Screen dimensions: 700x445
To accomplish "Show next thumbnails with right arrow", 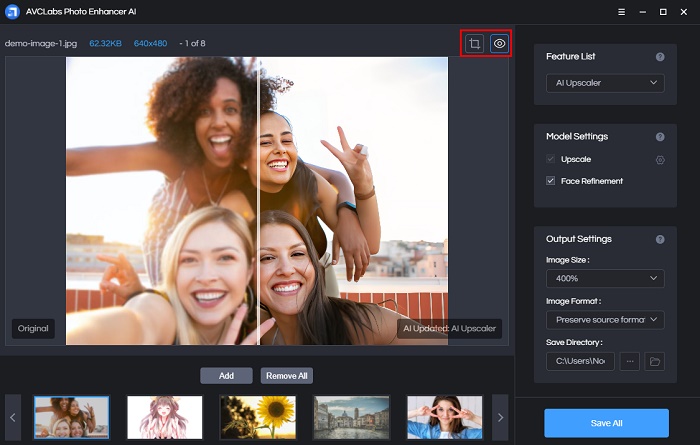I will (x=500, y=417).
